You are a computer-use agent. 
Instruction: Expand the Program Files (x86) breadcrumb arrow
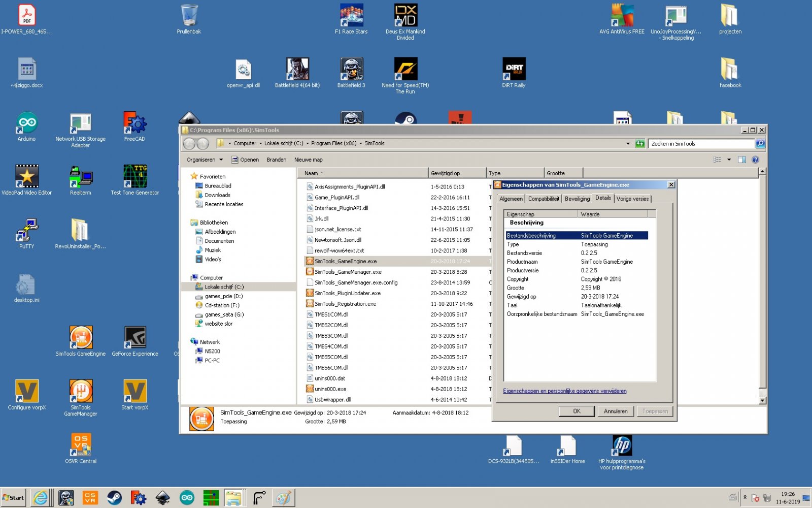pyautogui.click(x=361, y=144)
